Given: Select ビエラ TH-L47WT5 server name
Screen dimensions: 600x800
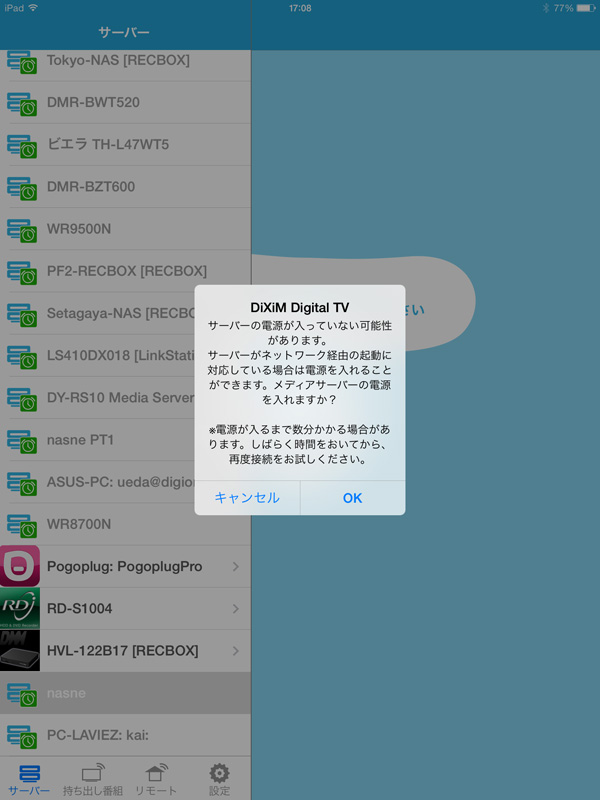Looking at the screenshot, I should click(108, 144).
